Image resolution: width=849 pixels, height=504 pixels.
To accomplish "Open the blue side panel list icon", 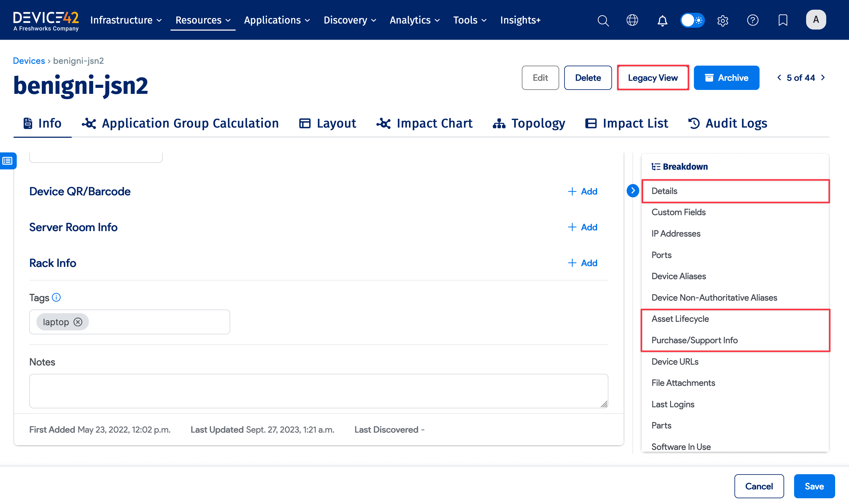I will pos(8,161).
